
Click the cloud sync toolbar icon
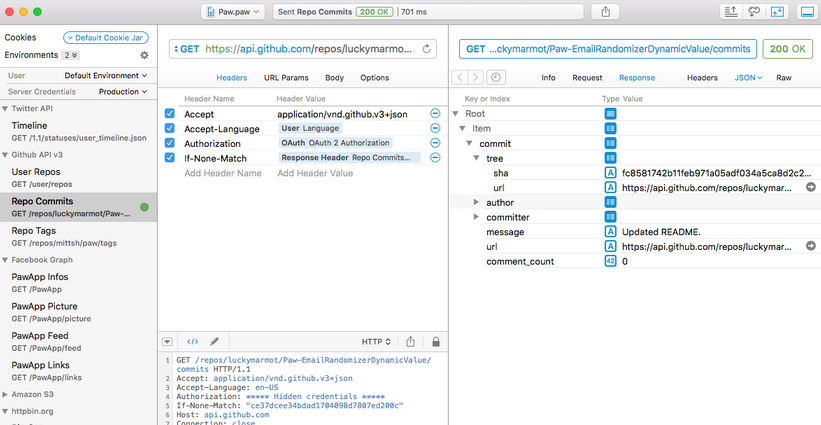pos(754,12)
